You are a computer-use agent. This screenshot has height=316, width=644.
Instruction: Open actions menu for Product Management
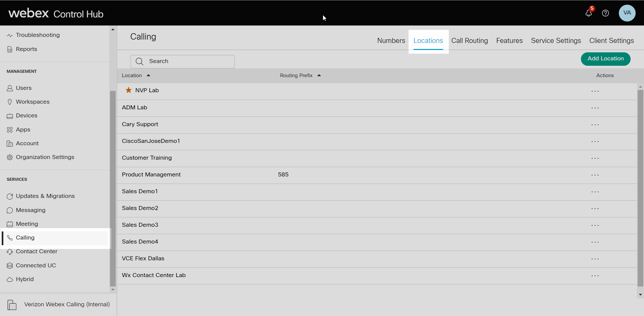(x=595, y=175)
